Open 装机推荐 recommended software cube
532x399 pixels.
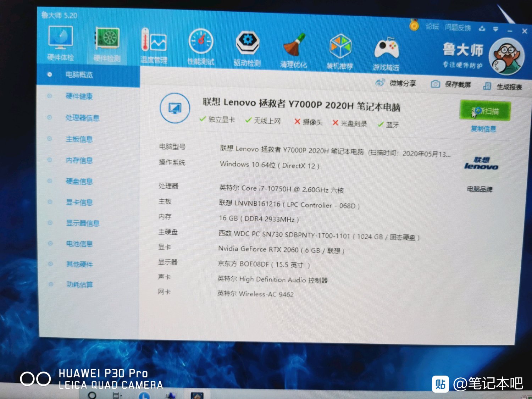tap(340, 51)
